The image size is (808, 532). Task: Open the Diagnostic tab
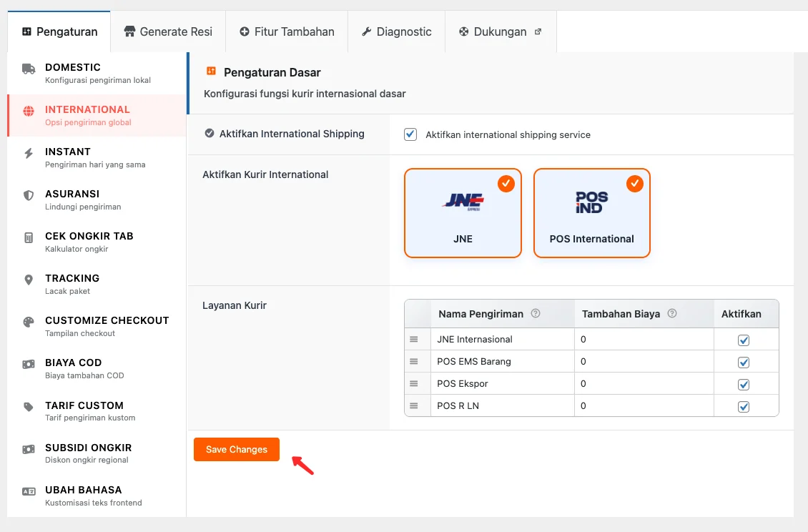396,31
